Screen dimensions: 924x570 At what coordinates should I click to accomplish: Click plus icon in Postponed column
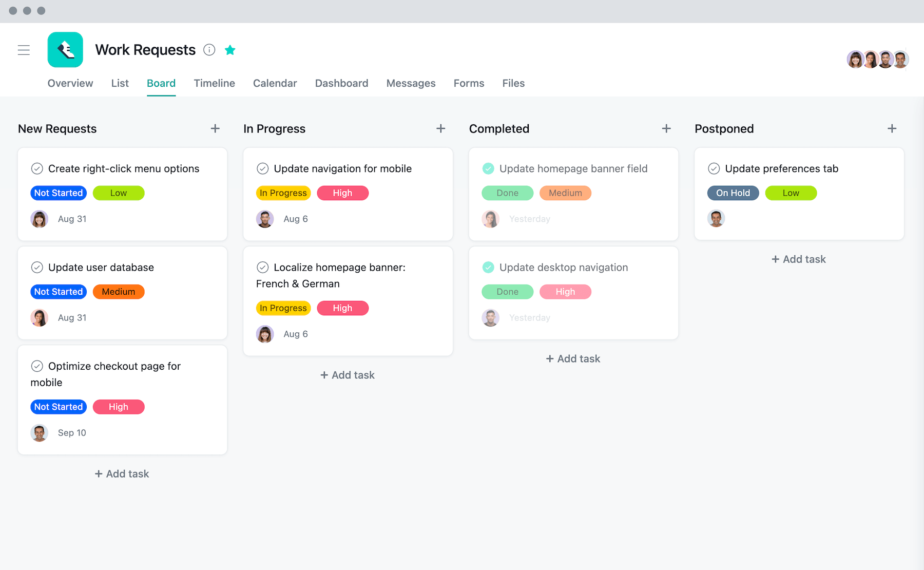892,128
